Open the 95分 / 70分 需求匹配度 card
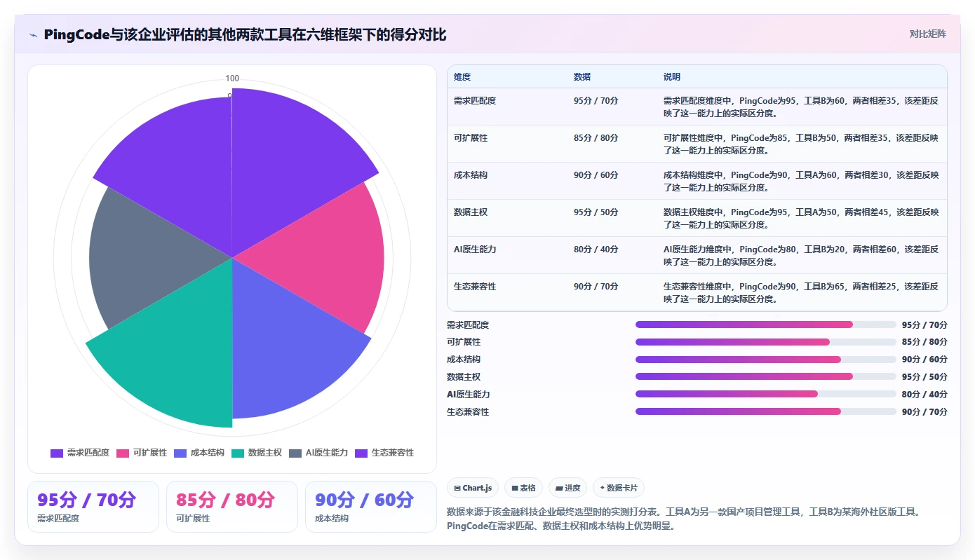Image resolution: width=975 pixels, height=560 pixels. click(93, 507)
